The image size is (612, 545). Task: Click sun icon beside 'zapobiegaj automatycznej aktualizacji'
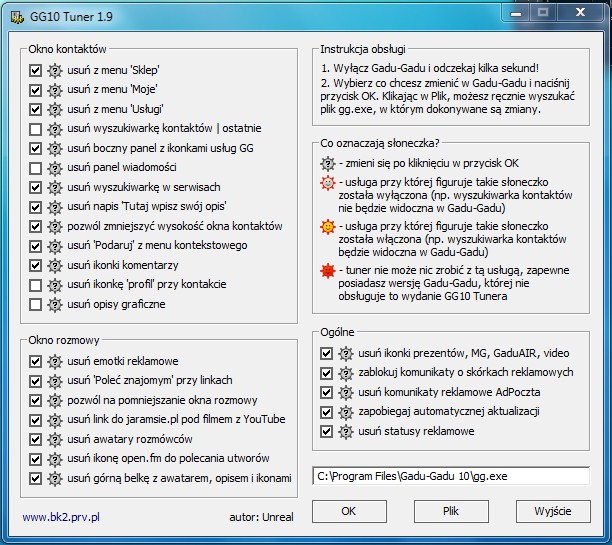(346, 412)
